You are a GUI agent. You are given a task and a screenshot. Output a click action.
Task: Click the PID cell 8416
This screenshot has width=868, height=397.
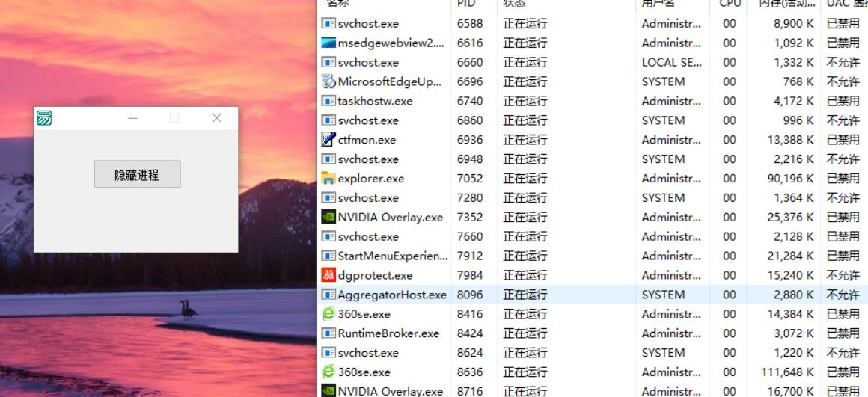point(470,314)
